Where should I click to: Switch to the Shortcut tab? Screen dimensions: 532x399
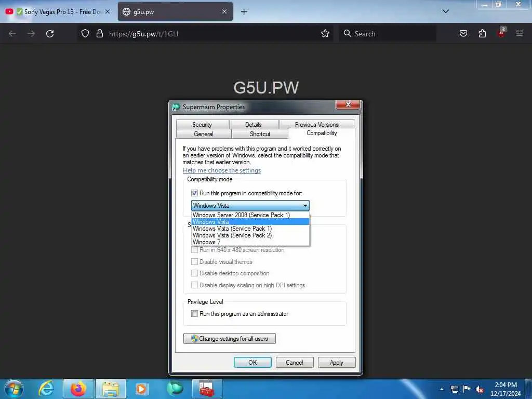[x=260, y=134]
